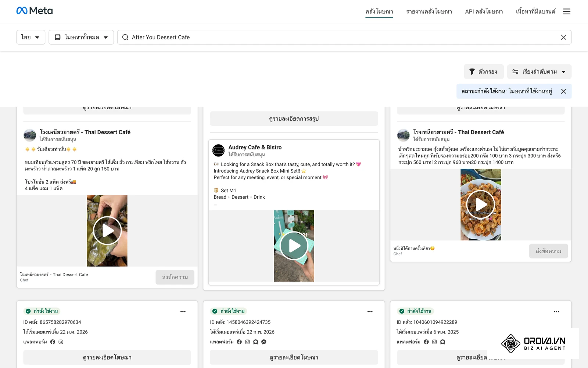Play the fried shrimp dish video
This screenshot has height=368, width=588.
481,205
